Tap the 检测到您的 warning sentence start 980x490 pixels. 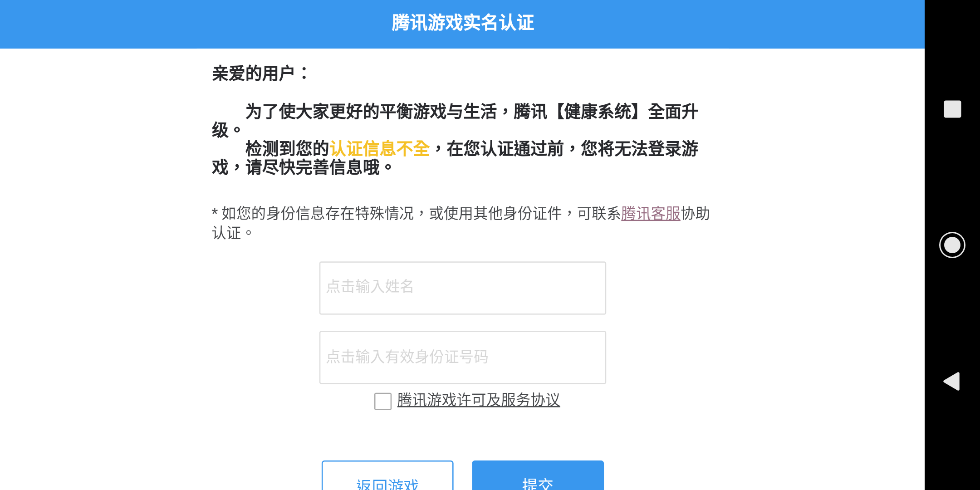[287, 149]
